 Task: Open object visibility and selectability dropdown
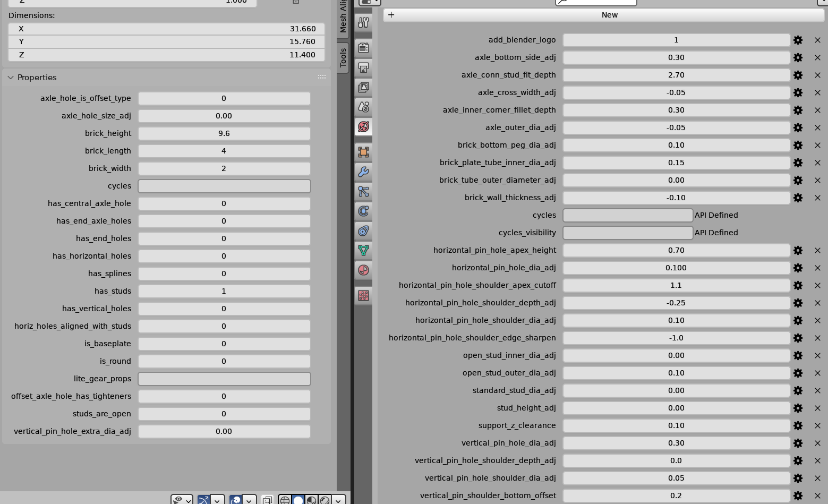(182, 500)
